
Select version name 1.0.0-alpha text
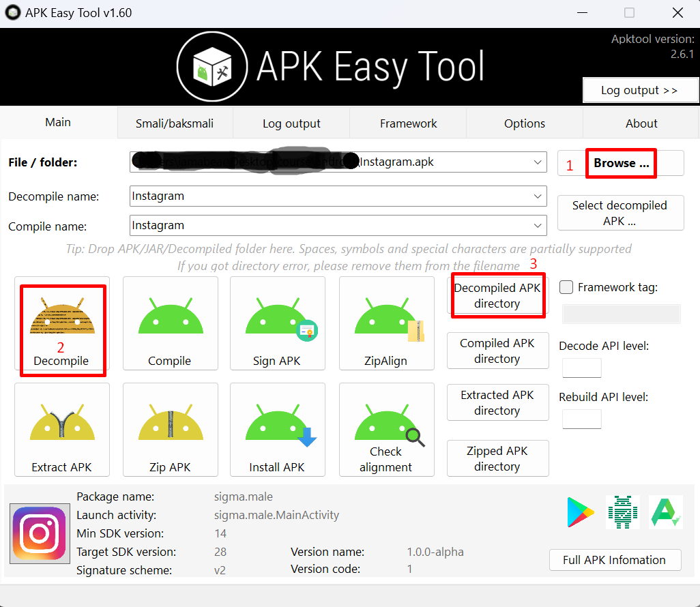tap(435, 552)
